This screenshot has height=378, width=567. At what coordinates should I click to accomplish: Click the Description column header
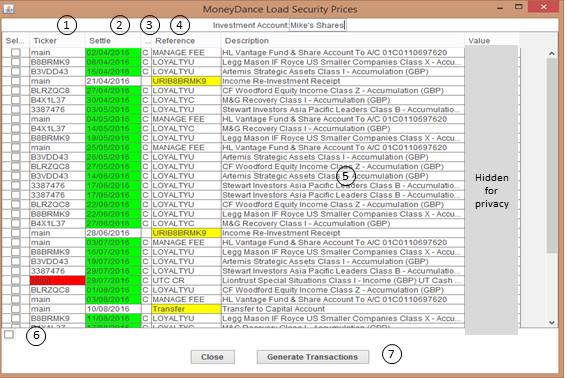[342, 41]
